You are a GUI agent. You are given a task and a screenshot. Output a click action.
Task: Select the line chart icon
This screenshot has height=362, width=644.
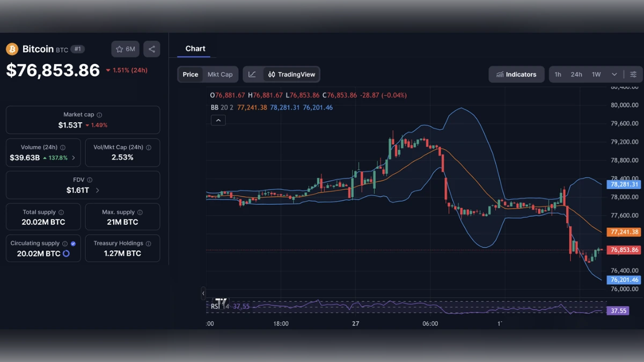[252, 74]
